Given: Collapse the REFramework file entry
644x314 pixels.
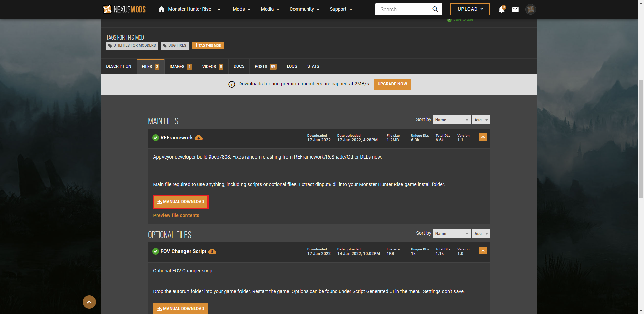Looking at the screenshot, I should click(483, 137).
